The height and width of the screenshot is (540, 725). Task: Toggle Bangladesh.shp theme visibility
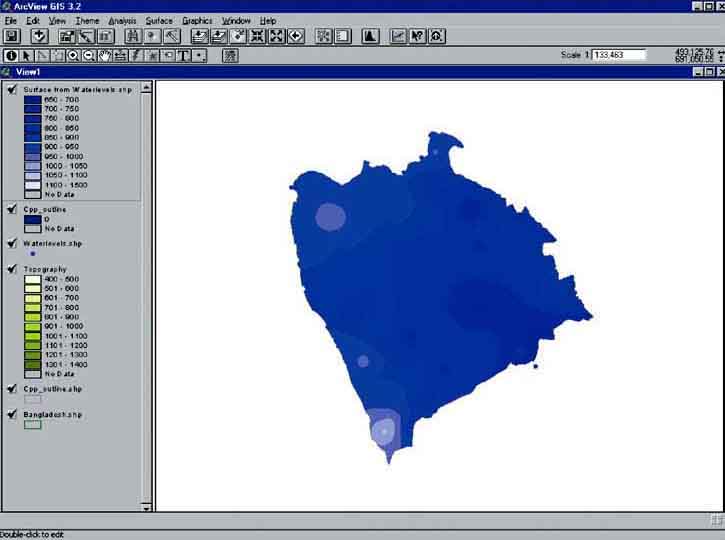pos(12,414)
